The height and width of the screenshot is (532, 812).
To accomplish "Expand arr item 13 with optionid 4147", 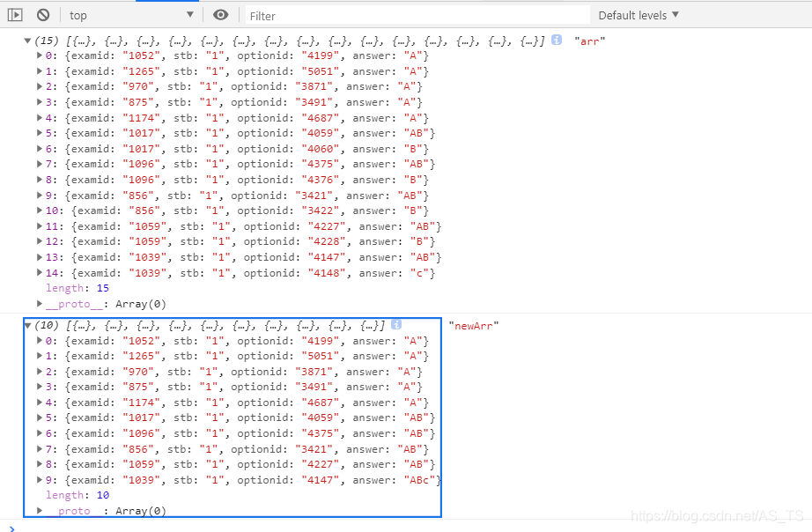I will pyautogui.click(x=40, y=257).
